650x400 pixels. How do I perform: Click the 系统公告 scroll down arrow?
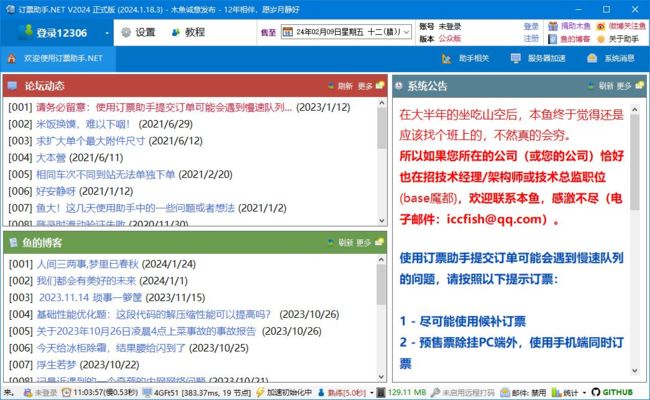coord(635,371)
